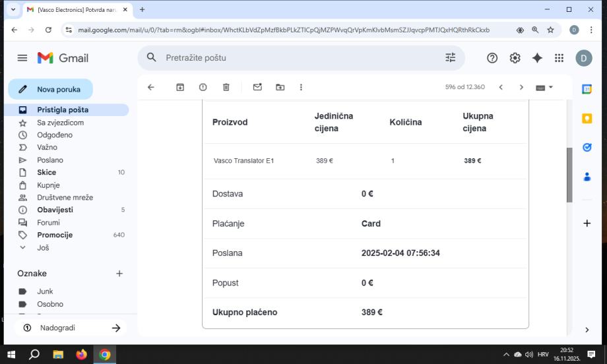607x364 pixels.
Task: Click the email vertical scrollbar thumb
Action: (569, 175)
